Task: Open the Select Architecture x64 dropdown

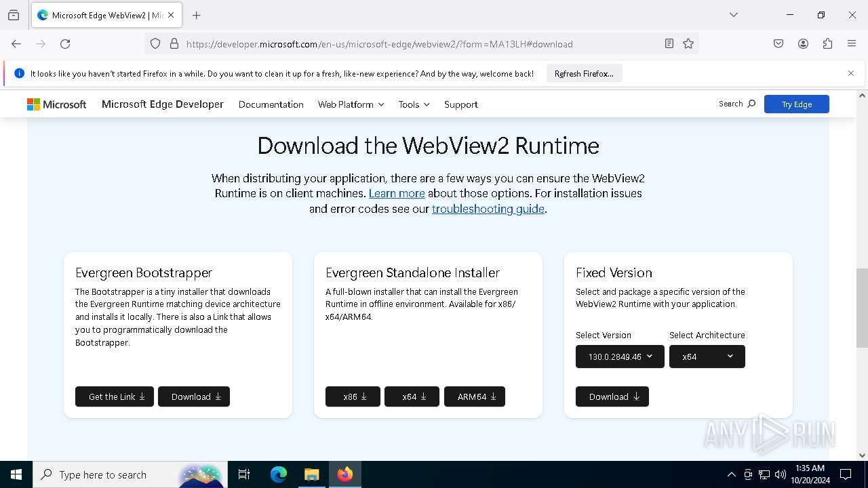Action: pos(707,357)
